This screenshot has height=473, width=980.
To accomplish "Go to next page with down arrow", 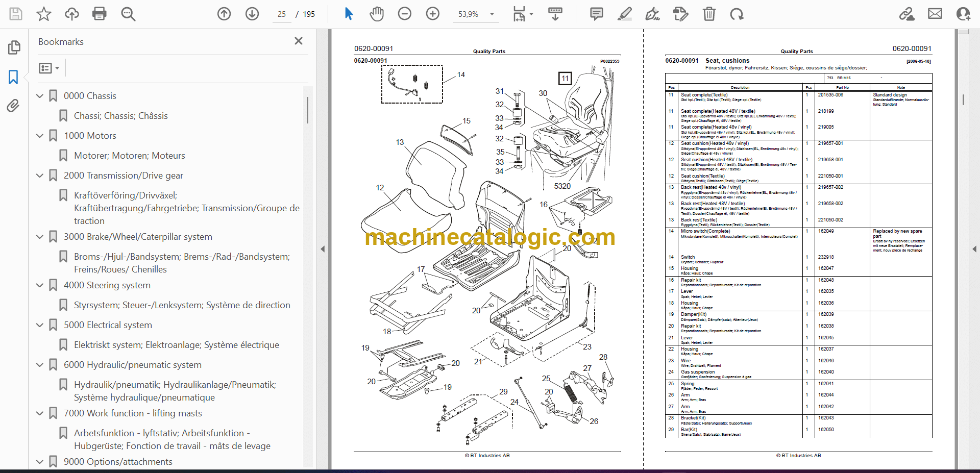I will coord(252,14).
